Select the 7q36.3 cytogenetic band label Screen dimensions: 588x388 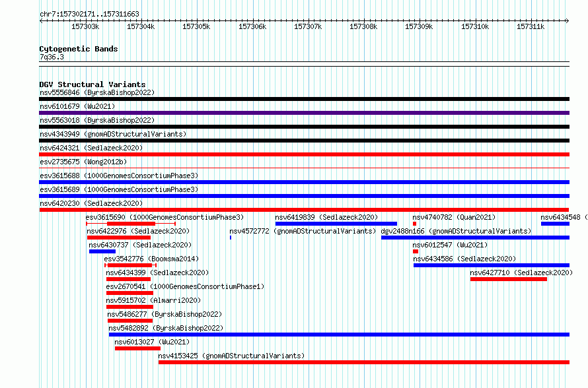point(52,57)
